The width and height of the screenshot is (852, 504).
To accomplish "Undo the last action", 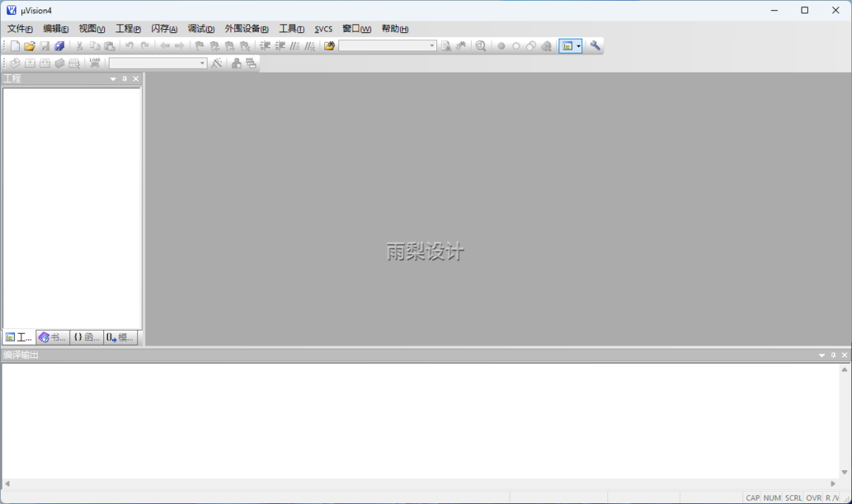I will point(128,46).
